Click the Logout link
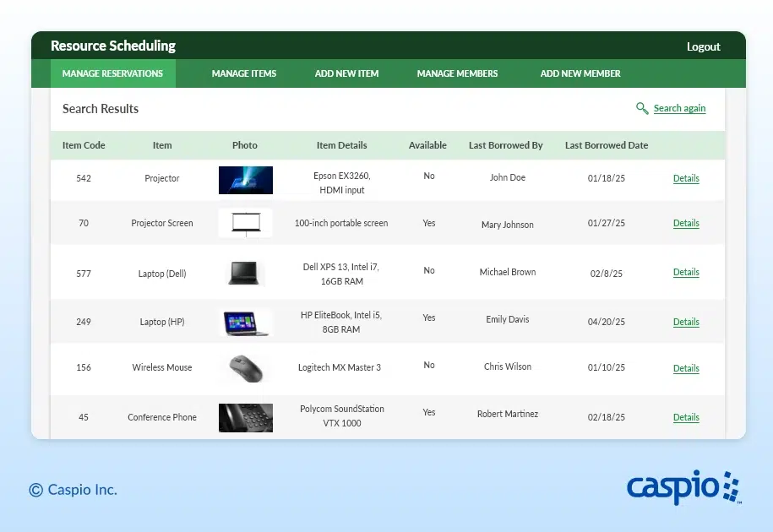773x532 pixels. tap(703, 47)
